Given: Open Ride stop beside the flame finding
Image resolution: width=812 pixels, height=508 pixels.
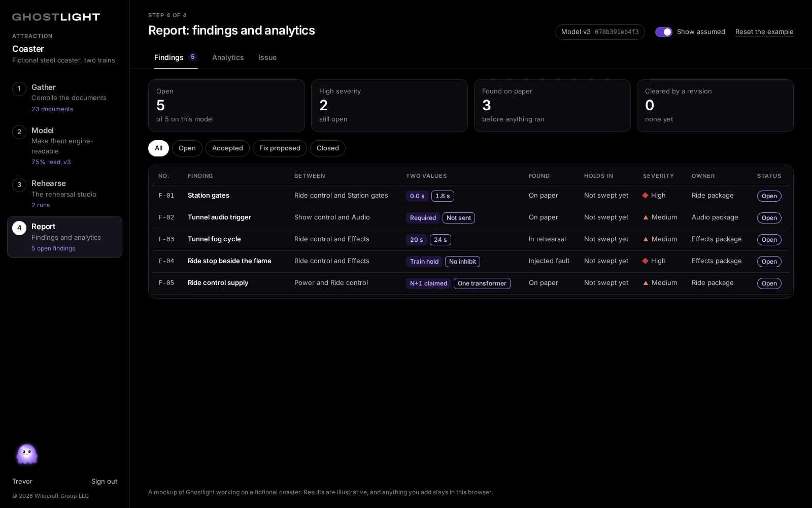Looking at the screenshot, I should click(x=229, y=261).
